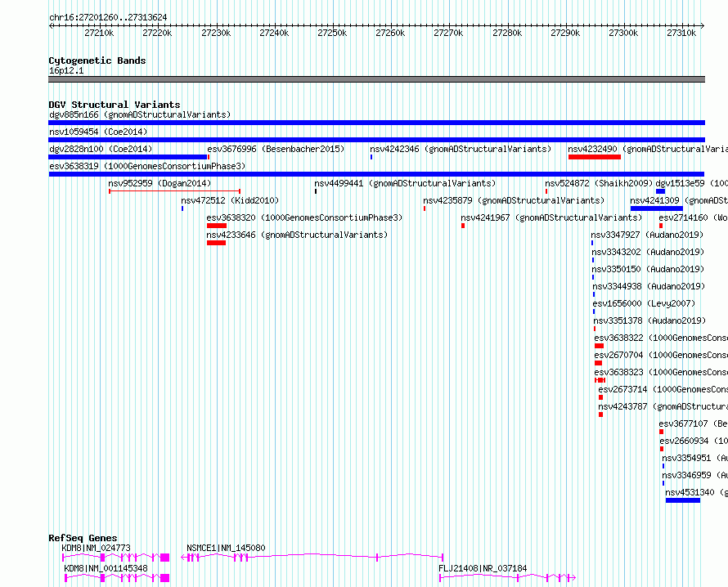The height and width of the screenshot is (587, 728).
Task: Open variant esv1656000 (Levy2007)
Action: 644,303
